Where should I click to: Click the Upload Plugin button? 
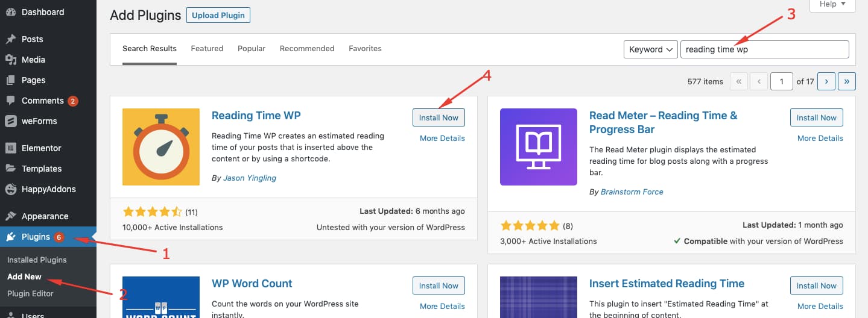pos(218,15)
